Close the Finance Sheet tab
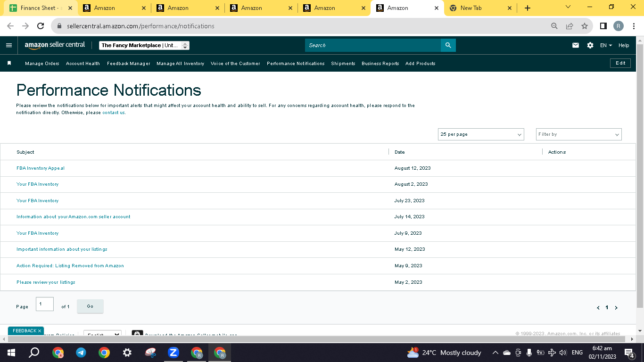The image size is (644, 362). [71, 8]
